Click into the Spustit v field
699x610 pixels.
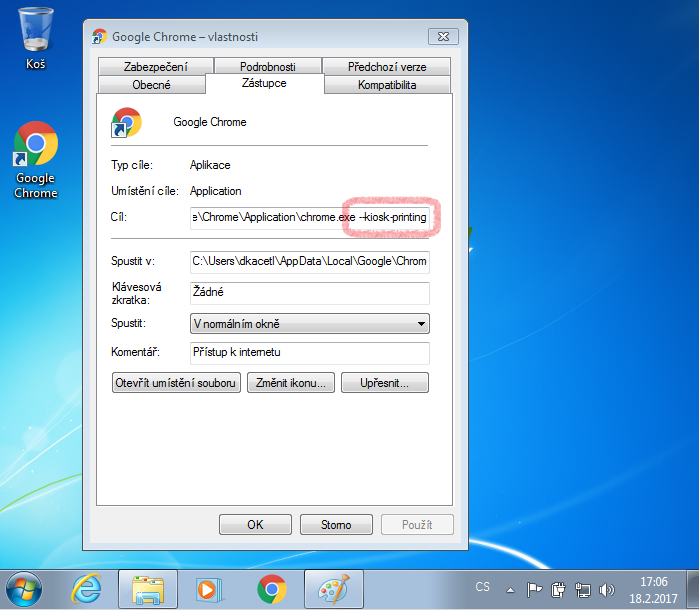(x=310, y=261)
